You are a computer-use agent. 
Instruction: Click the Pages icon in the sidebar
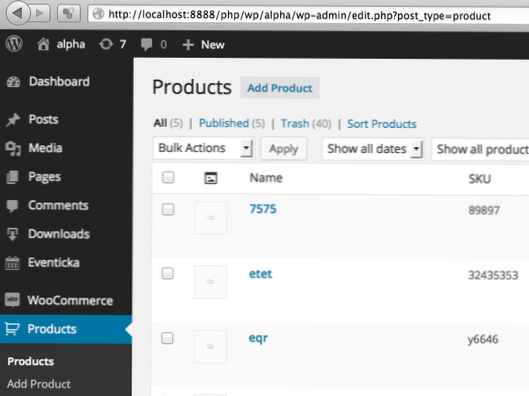tap(12, 177)
